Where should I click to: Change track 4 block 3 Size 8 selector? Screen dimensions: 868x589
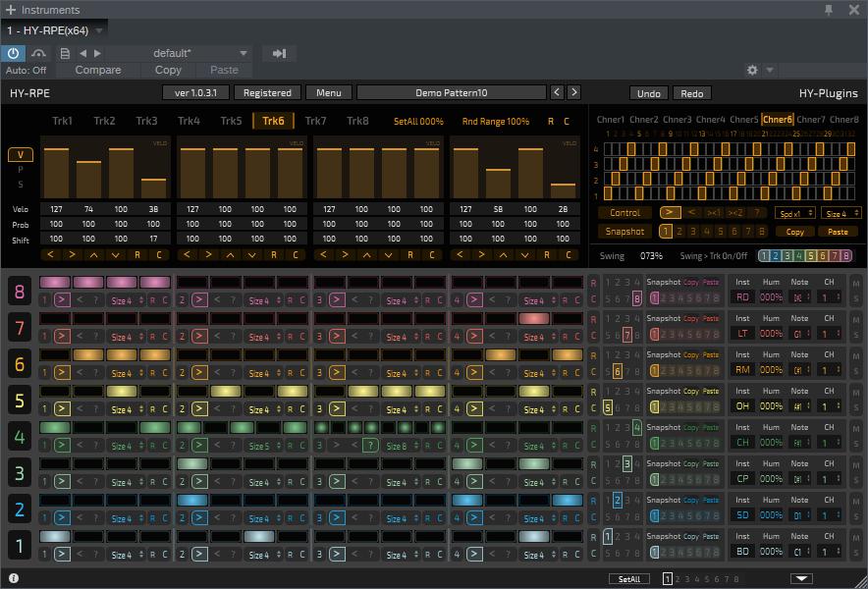pyautogui.click(x=402, y=446)
